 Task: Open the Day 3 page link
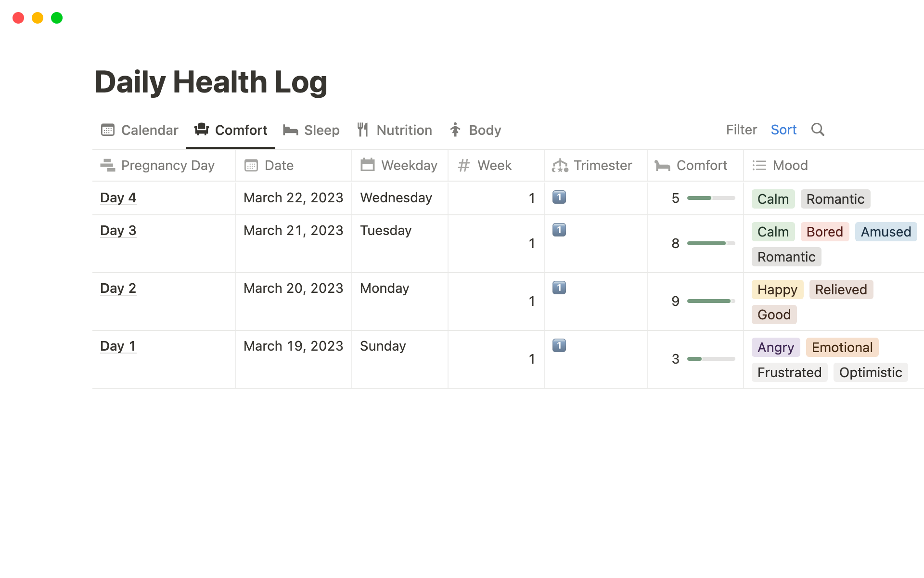click(x=118, y=230)
